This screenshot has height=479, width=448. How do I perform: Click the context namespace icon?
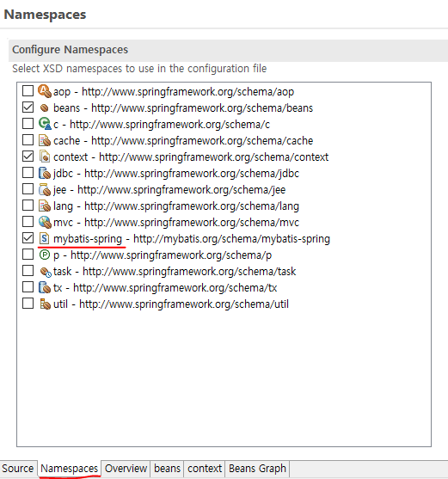point(45,157)
